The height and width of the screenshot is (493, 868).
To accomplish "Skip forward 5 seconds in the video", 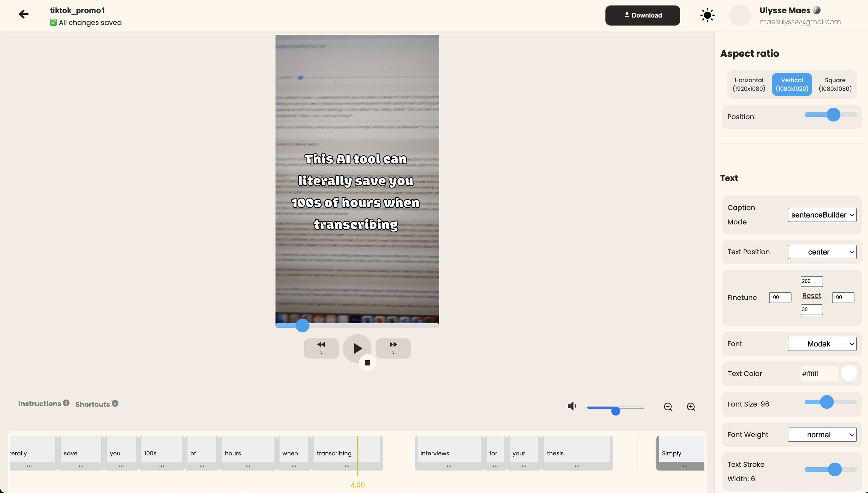I will [393, 348].
